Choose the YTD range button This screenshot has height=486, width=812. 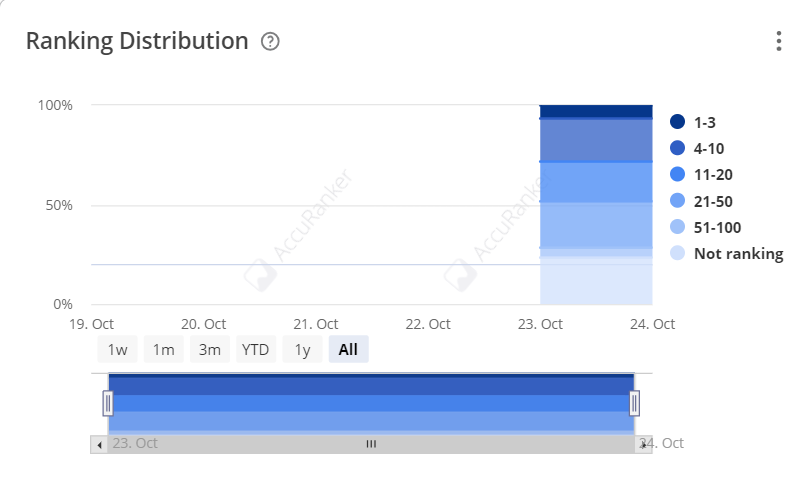pos(256,349)
